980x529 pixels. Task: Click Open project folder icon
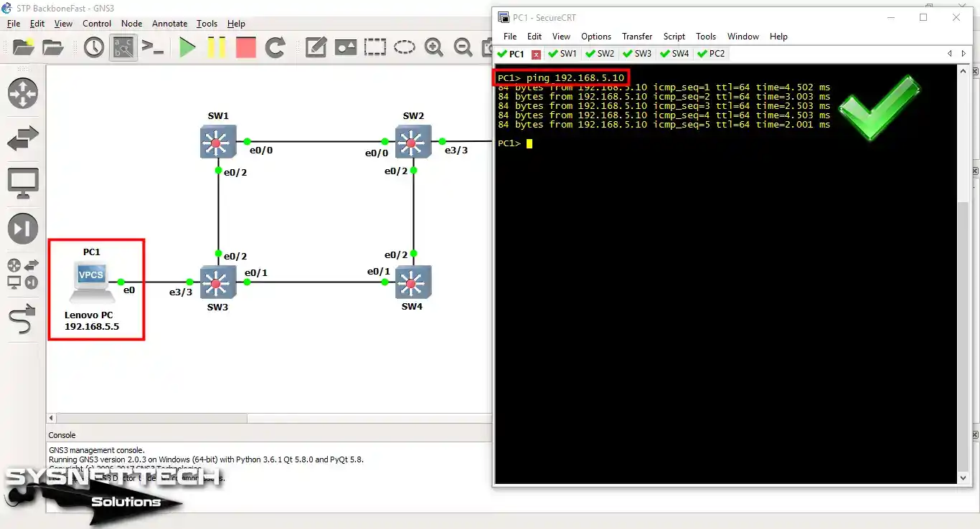click(53, 48)
